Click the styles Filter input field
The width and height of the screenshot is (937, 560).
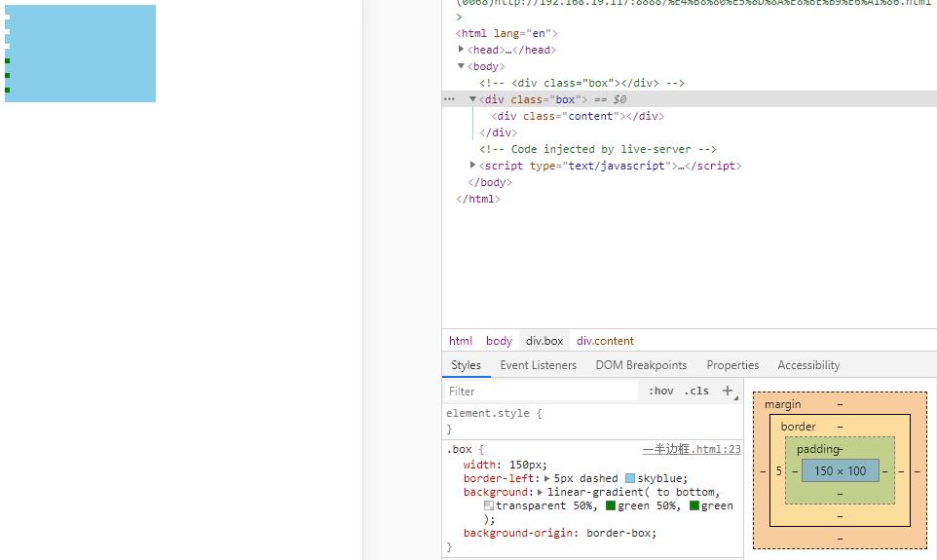point(541,391)
